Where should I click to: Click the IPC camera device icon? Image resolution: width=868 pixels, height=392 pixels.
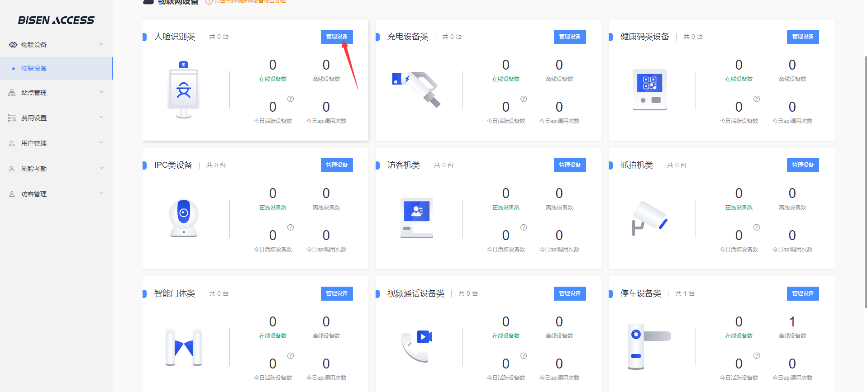point(183,218)
